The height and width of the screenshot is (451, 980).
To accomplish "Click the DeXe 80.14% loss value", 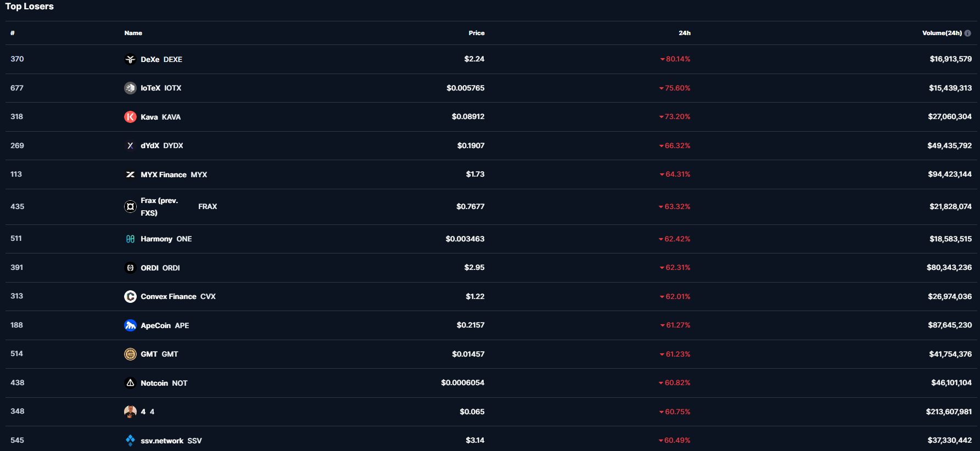I will (x=677, y=59).
